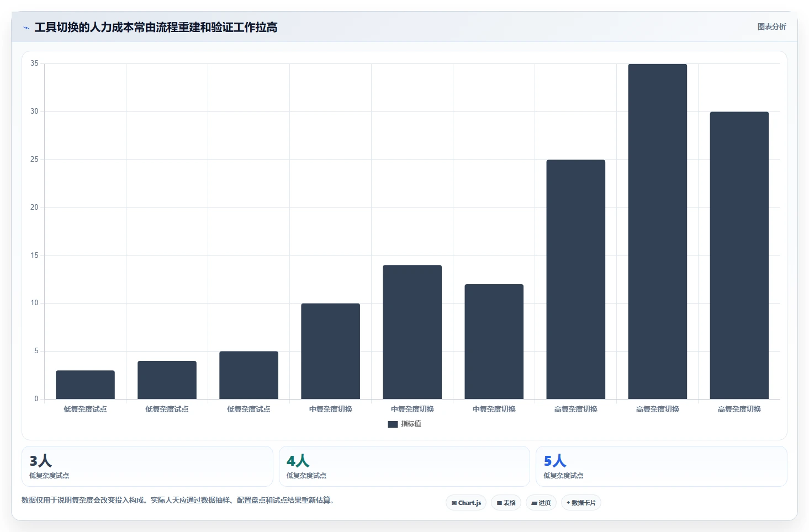Open the 5人 data card

(662, 466)
